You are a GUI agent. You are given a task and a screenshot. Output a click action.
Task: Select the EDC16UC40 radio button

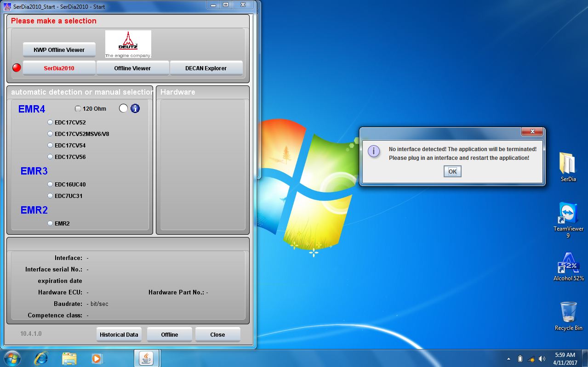tap(50, 184)
